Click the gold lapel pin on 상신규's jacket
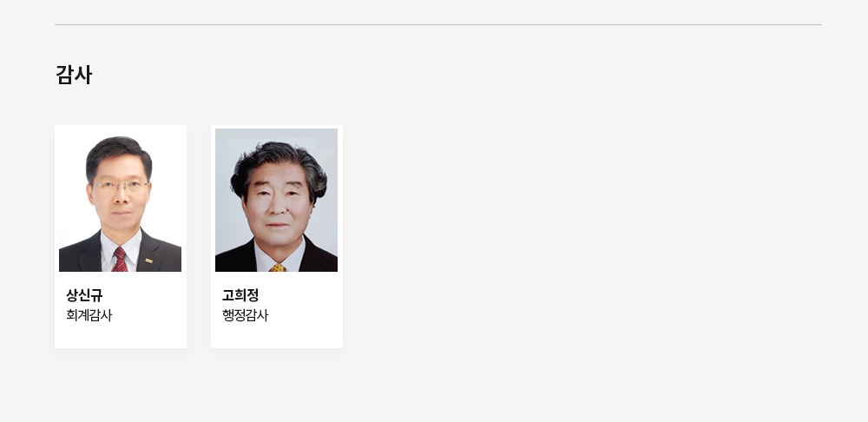 point(149,260)
